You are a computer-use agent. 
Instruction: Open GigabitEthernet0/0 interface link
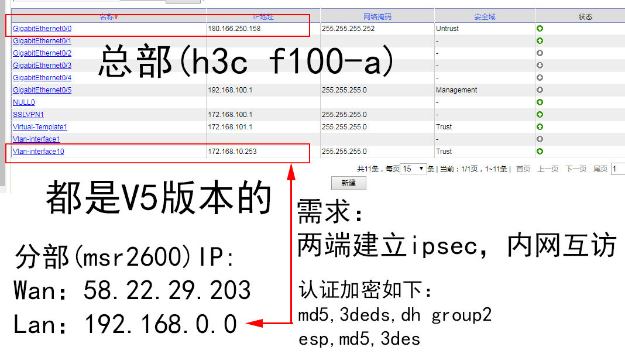tap(42, 29)
